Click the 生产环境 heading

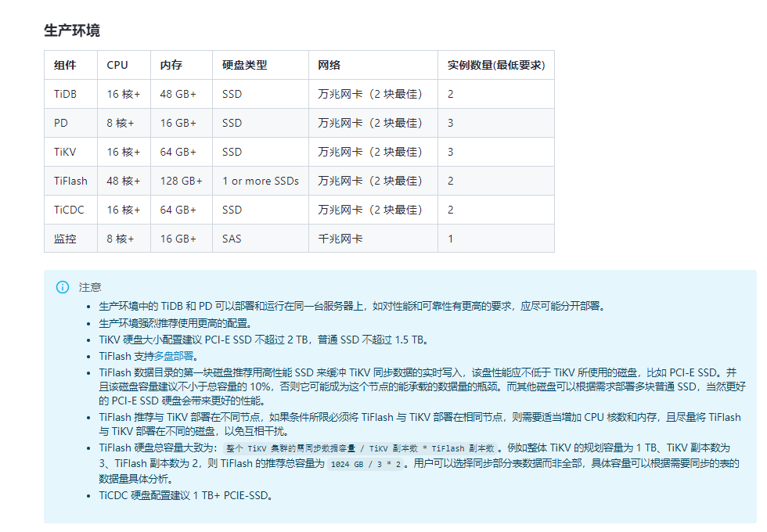click(72, 31)
